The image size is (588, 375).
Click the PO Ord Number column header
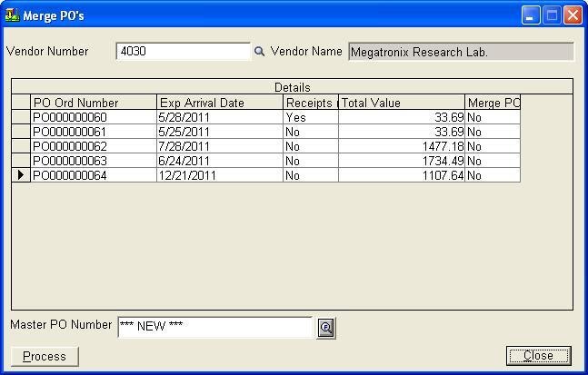coord(94,103)
